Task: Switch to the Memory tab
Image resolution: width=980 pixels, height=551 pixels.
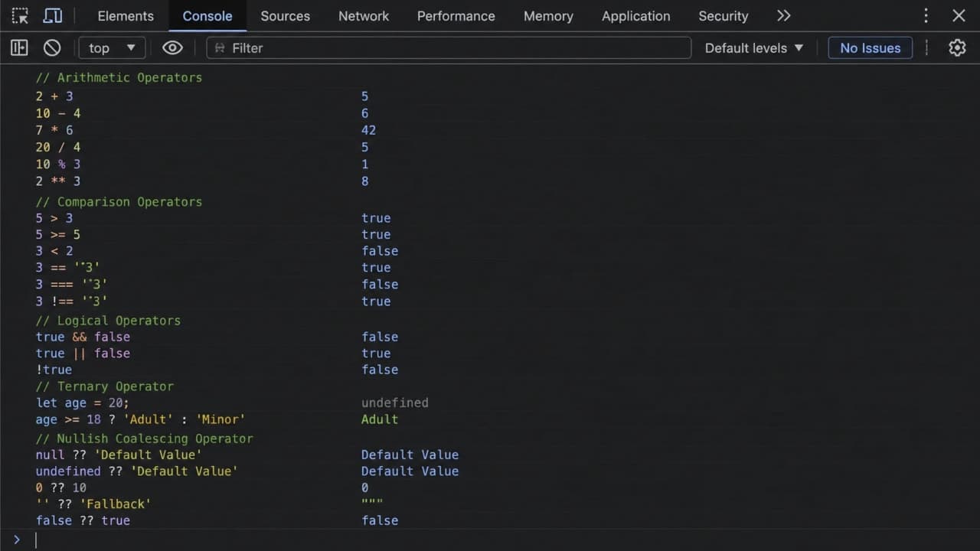Action: click(x=548, y=16)
